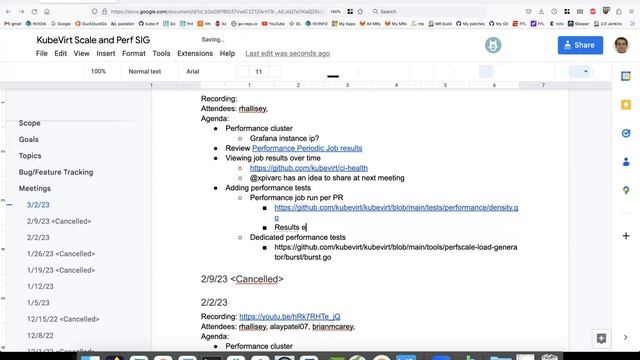
Task: Open the Normal text style dropdown
Action: point(145,71)
